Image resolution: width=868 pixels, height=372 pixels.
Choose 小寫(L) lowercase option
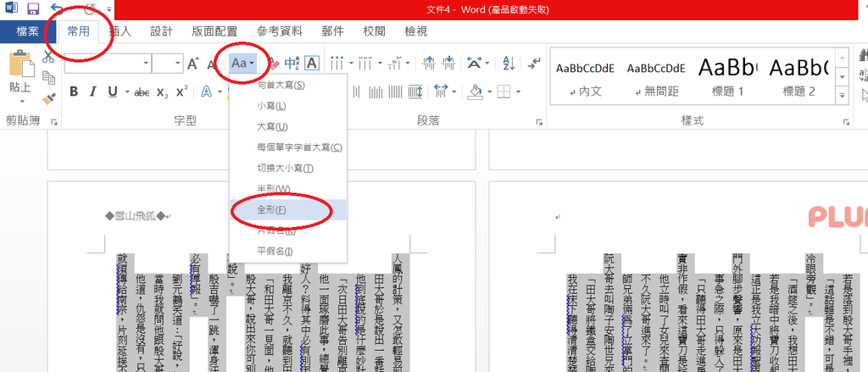pyautogui.click(x=288, y=106)
